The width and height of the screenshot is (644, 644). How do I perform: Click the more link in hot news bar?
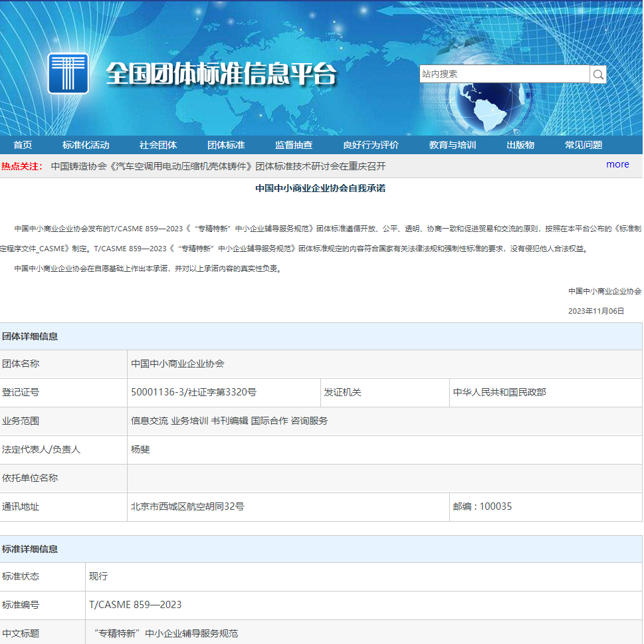click(617, 164)
